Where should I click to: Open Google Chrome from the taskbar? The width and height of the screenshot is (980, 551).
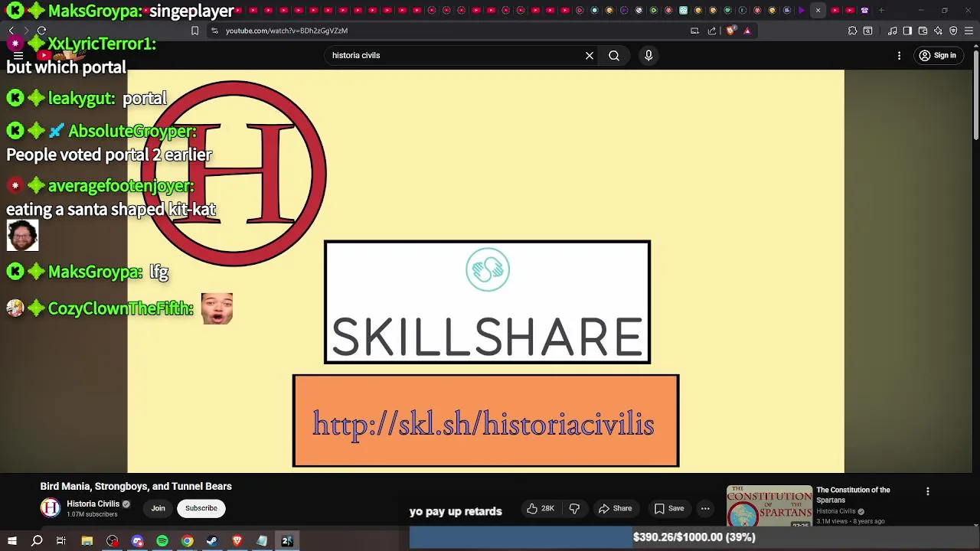coord(187,541)
